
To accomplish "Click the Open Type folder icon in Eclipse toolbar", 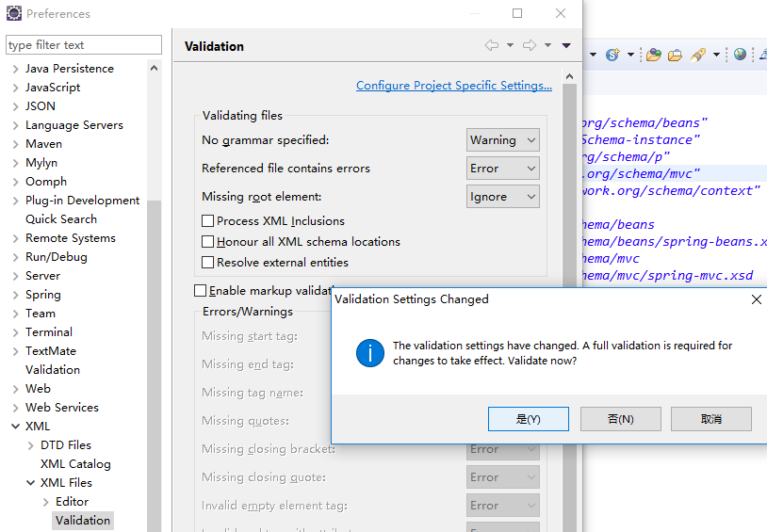I will coord(654,55).
